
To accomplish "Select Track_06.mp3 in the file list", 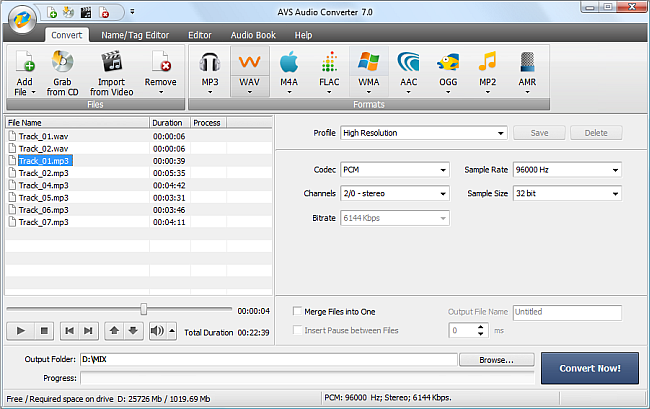I will pos(44,210).
